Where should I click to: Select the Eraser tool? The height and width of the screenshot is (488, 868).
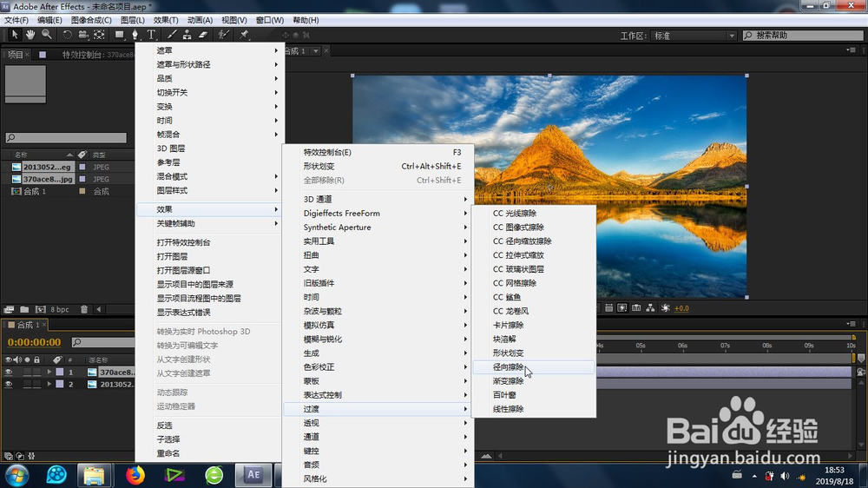(x=203, y=35)
